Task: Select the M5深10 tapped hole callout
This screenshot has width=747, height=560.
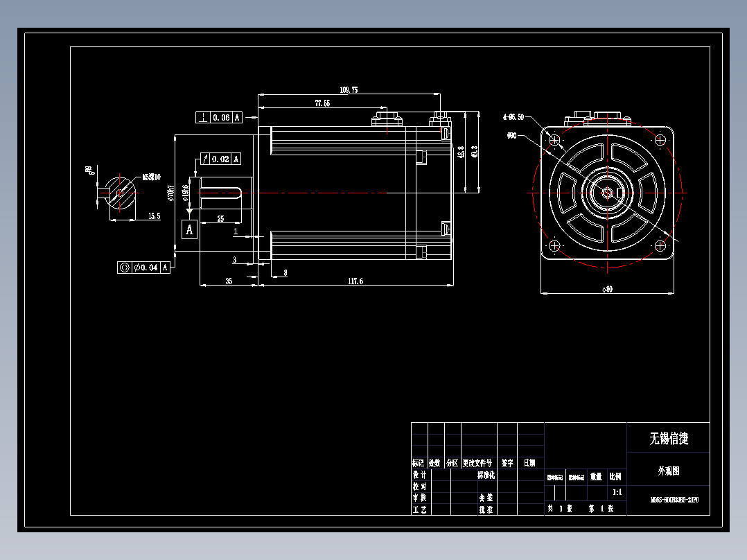Action: pyautogui.click(x=152, y=175)
